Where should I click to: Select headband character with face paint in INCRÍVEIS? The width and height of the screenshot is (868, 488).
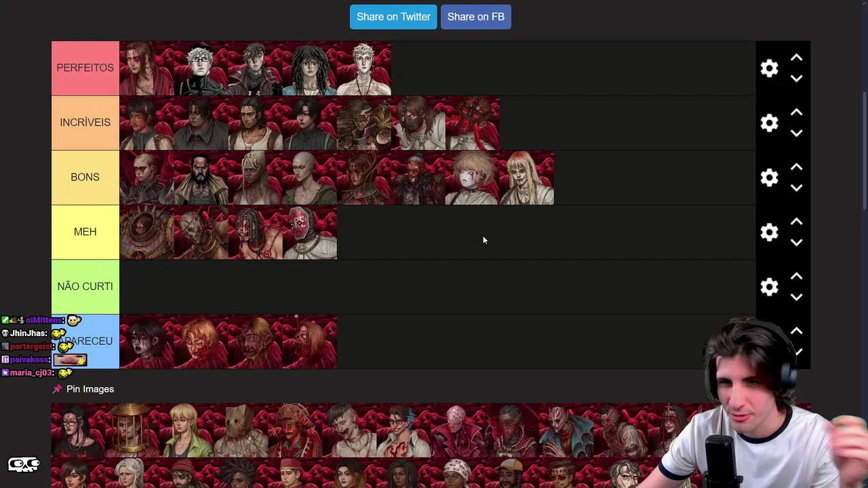click(146, 123)
